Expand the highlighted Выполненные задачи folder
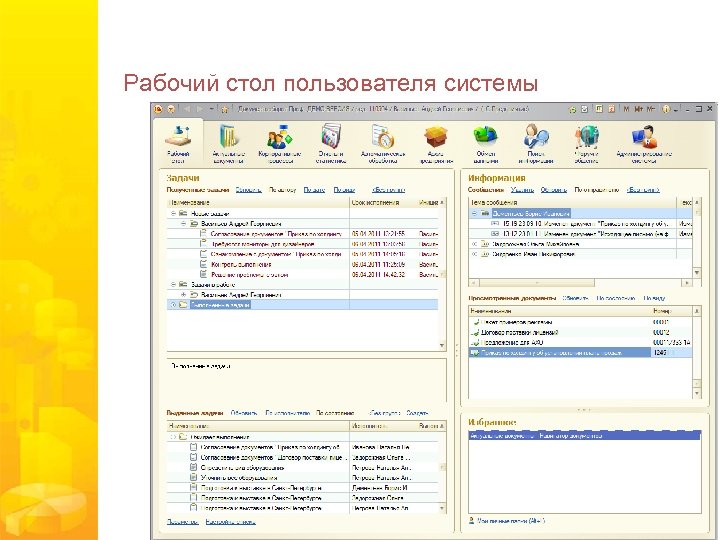 pyautogui.click(x=174, y=305)
